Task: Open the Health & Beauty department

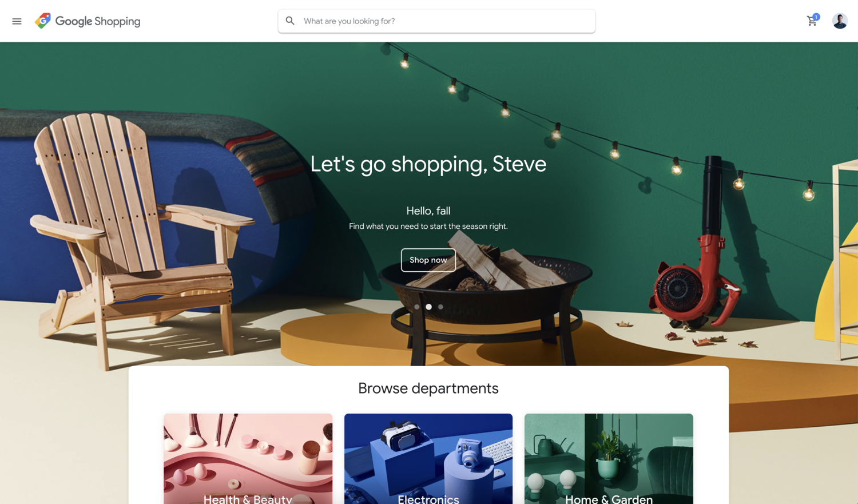Action: 248,459
